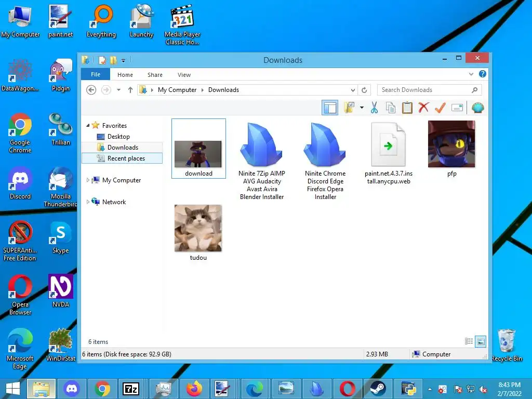The width and height of the screenshot is (532, 399).
Task: Click the orange checkmark Properties icon
Action: pyautogui.click(x=440, y=108)
